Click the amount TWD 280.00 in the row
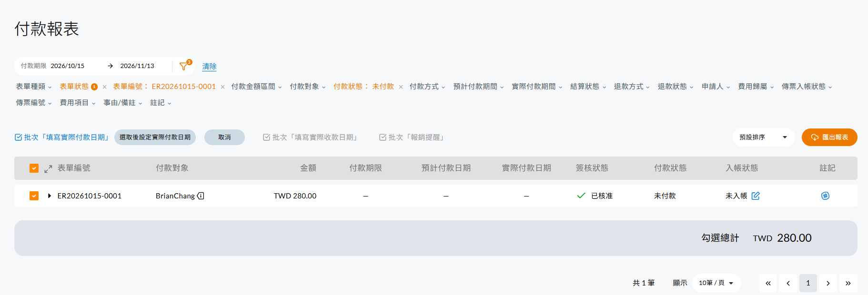868x295 pixels. point(295,196)
